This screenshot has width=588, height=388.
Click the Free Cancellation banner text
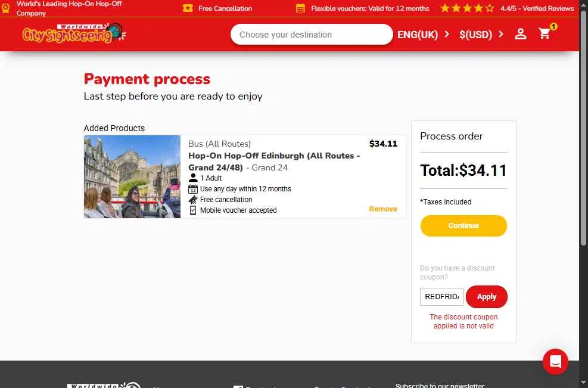225,8
